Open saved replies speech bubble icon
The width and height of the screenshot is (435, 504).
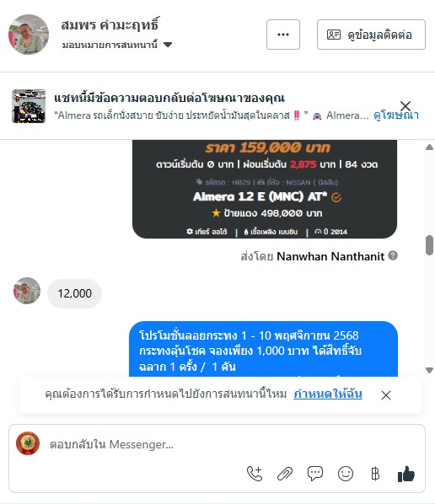315,474
